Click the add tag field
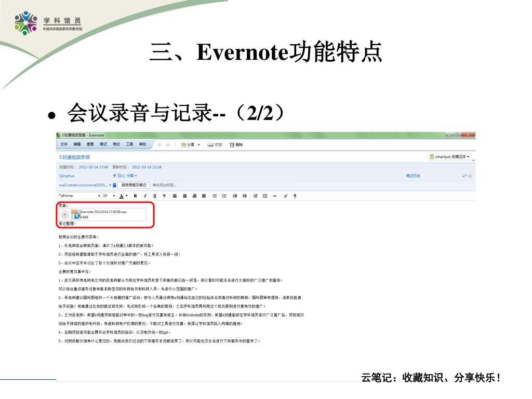This screenshot has width=532, height=399. click(x=164, y=185)
